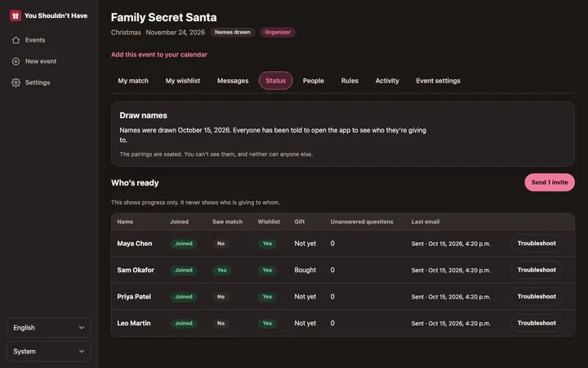
Task: Troubleshoot Leo Martin's email
Action: coord(537,323)
